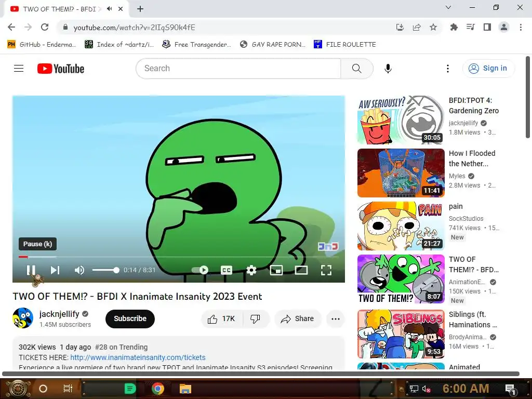Viewport: 532px width, 399px height.
Task: Open Start menu steampunk button
Action: click(x=18, y=389)
